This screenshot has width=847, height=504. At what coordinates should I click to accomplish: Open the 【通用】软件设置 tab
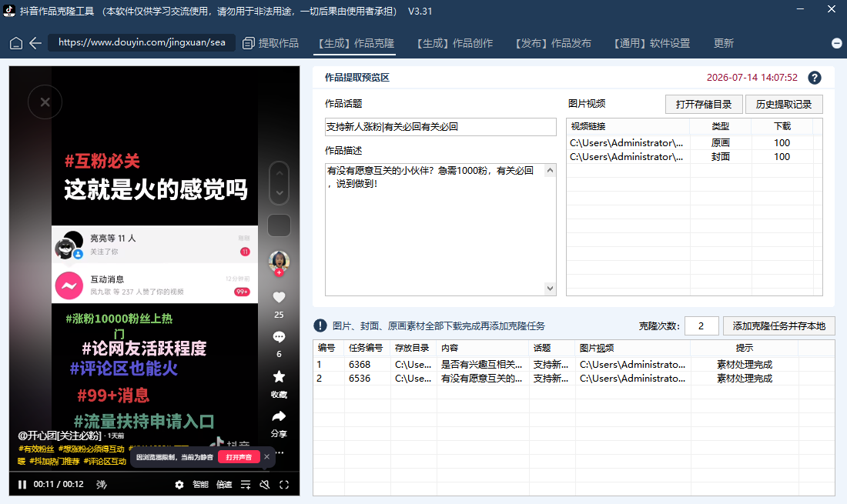pyautogui.click(x=651, y=43)
